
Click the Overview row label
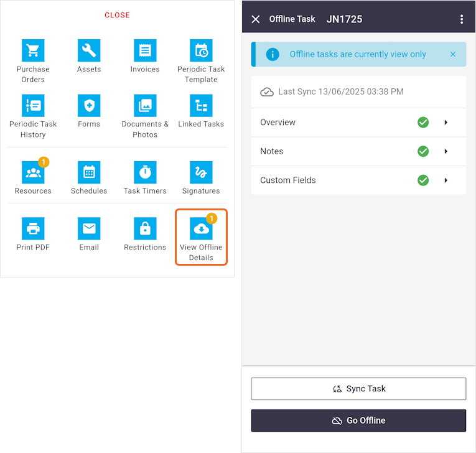point(278,123)
